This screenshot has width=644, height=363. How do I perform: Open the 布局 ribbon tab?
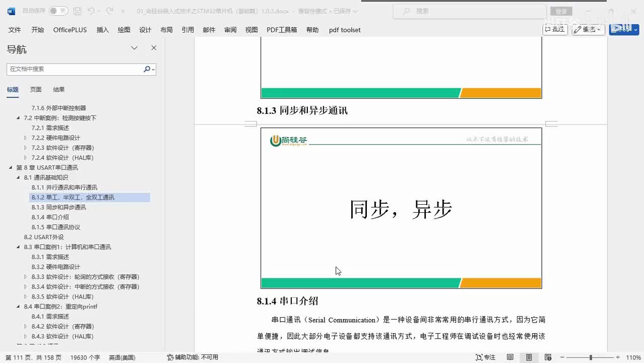point(166,30)
